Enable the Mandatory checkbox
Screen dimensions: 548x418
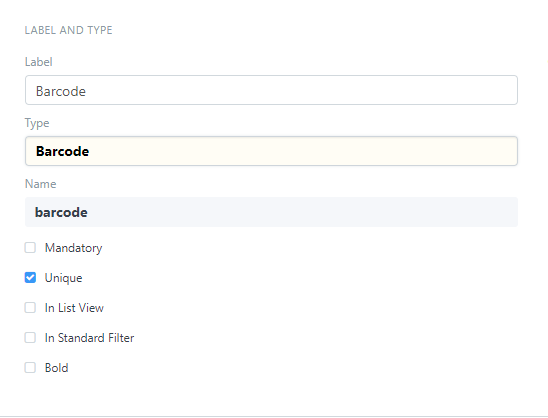30,248
